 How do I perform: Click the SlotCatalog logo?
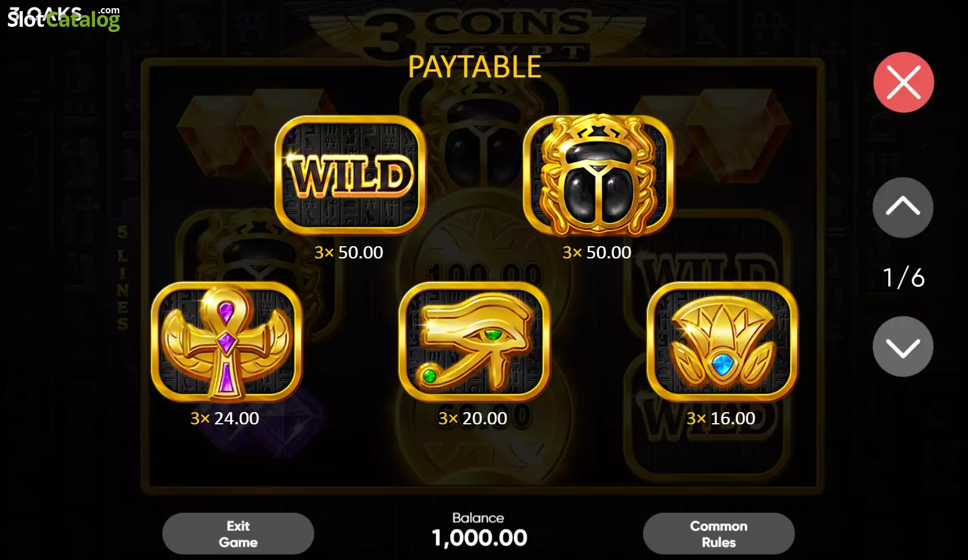click(x=63, y=19)
